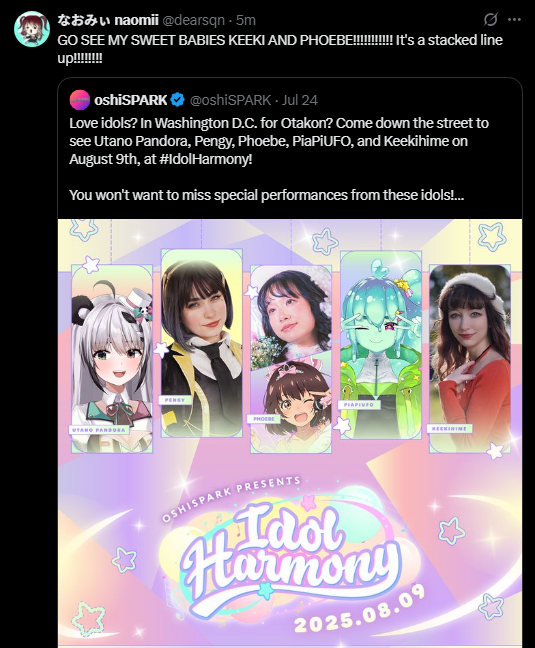Screen dimensions: 535x648
Task: Open the なおみぃ naomii display name
Action: (108, 20)
